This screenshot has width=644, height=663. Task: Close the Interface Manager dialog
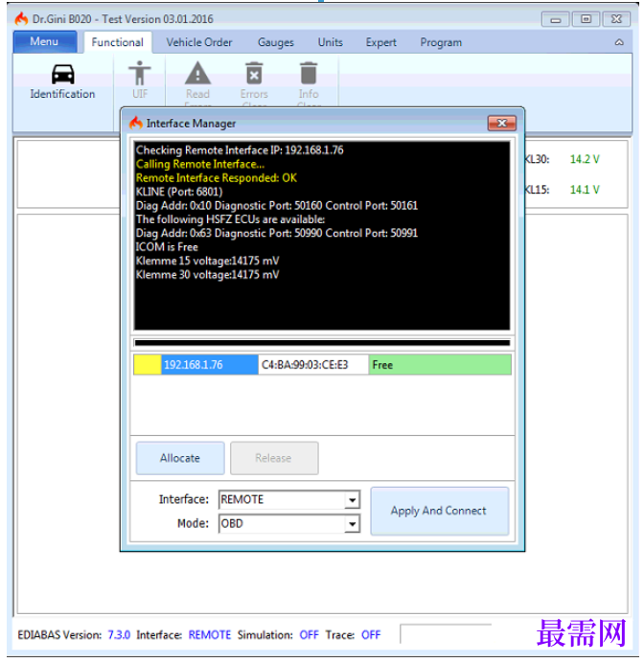point(502,123)
